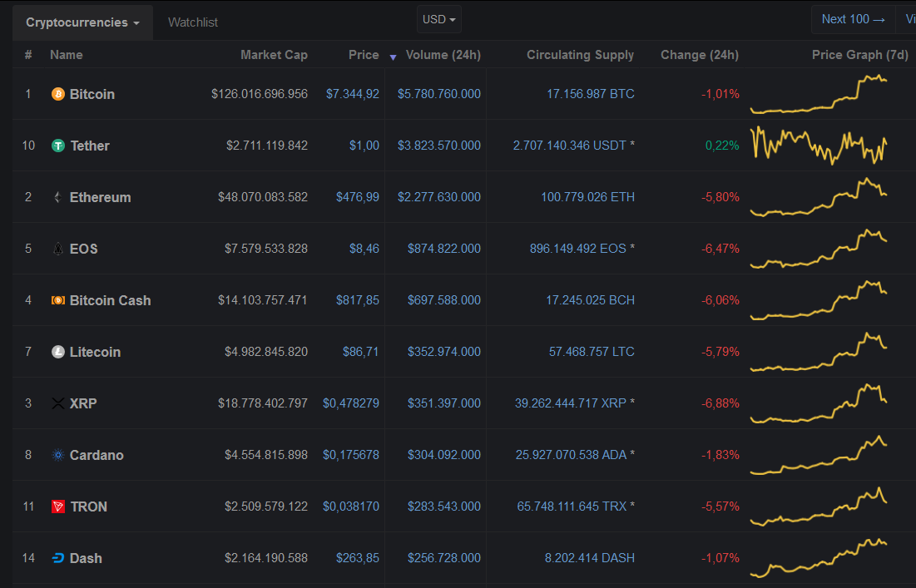Click the Dash logo icon
Screen dimensions: 916x588
pos(58,558)
